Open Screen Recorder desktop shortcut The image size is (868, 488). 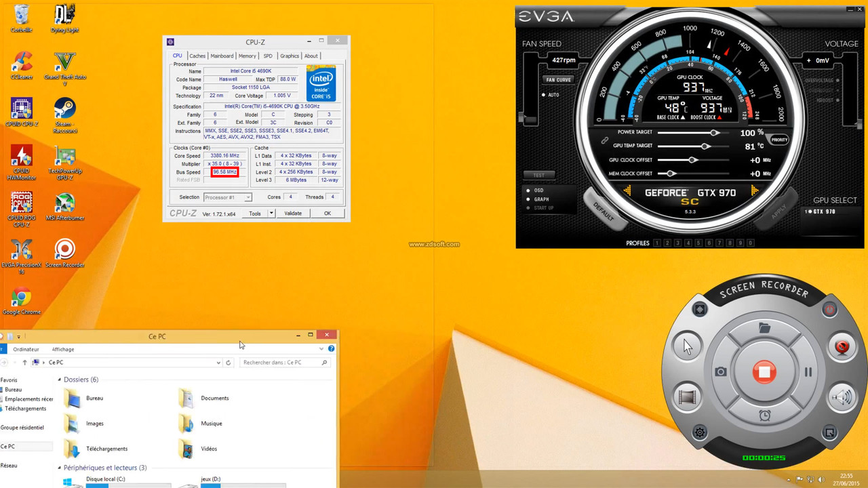(x=64, y=253)
